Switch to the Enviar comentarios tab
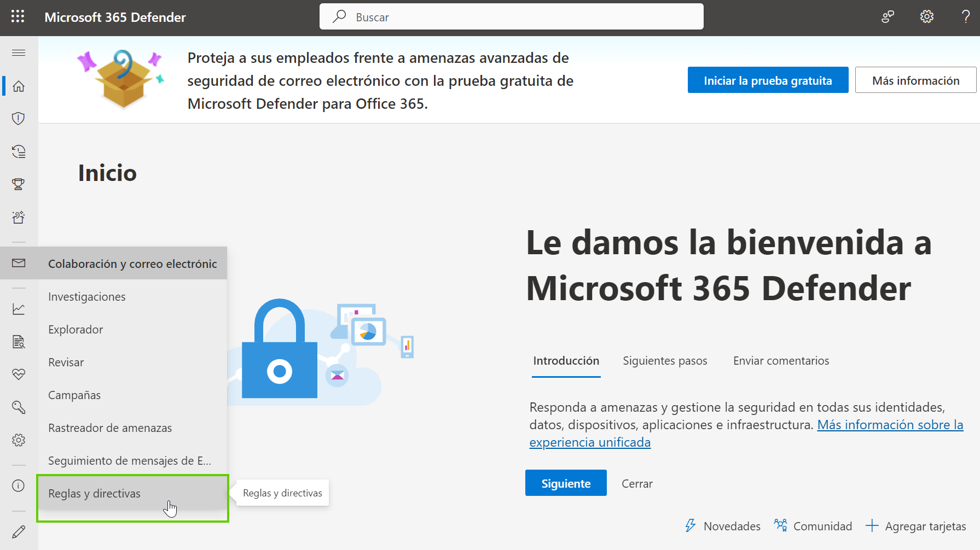This screenshot has width=980, height=550. point(781,361)
